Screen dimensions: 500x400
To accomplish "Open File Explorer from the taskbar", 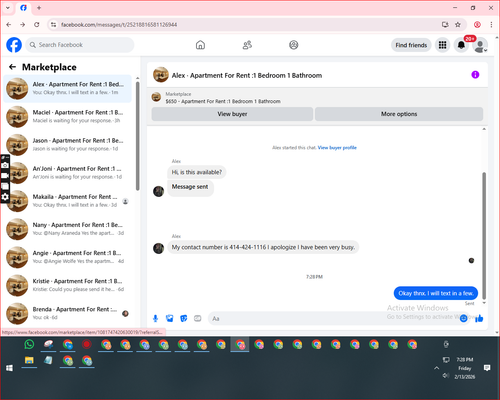I will (29, 360).
